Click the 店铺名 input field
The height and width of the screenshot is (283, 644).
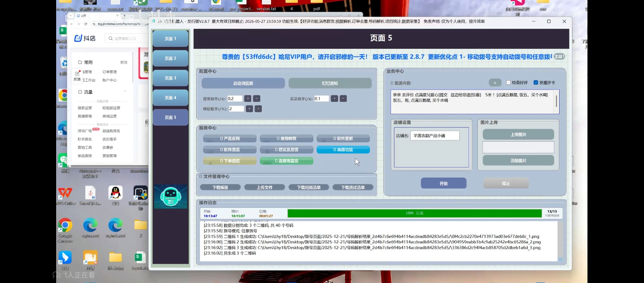tap(435, 136)
